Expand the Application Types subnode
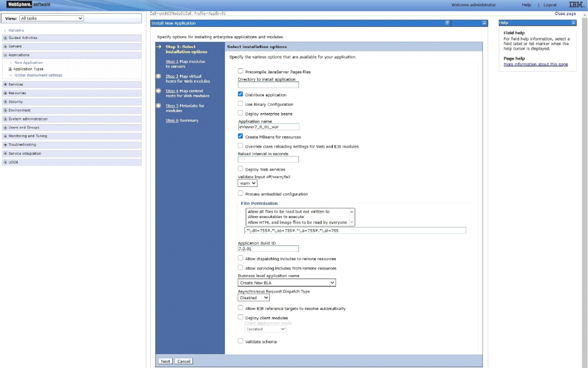Screen dimensions: 588x368 click(10, 69)
